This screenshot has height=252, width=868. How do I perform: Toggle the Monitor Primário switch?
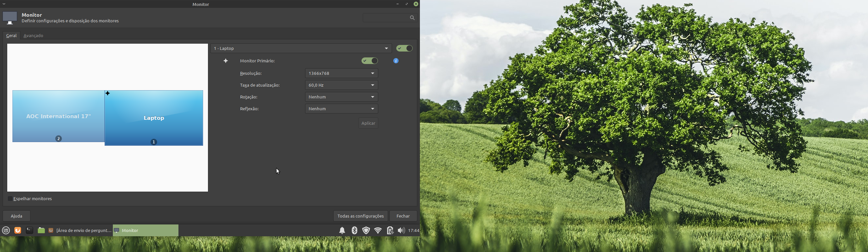370,61
